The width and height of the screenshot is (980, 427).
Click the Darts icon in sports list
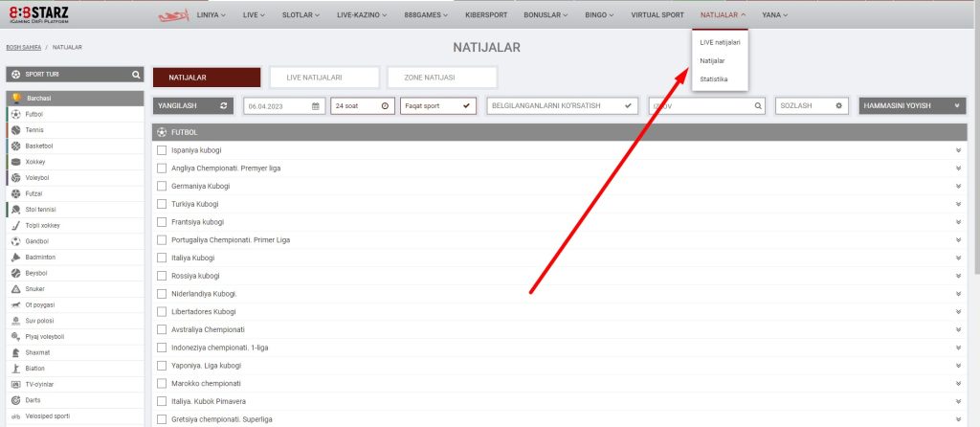coord(15,400)
